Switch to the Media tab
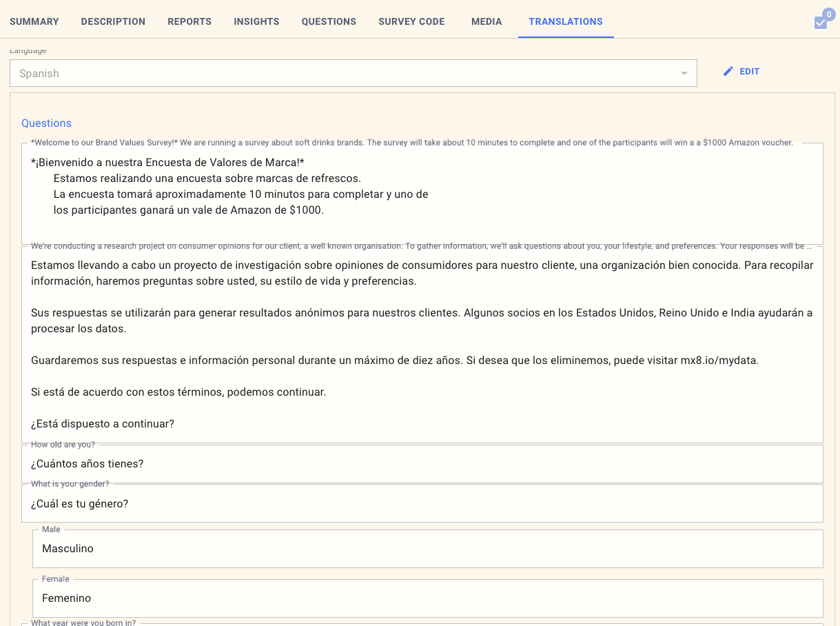Image resolution: width=840 pixels, height=626 pixels. point(486,21)
